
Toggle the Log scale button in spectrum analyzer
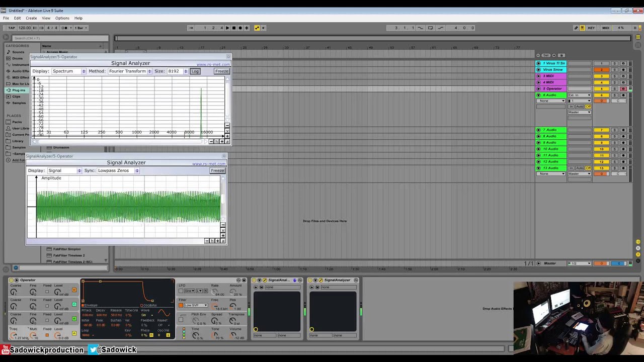(195, 71)
